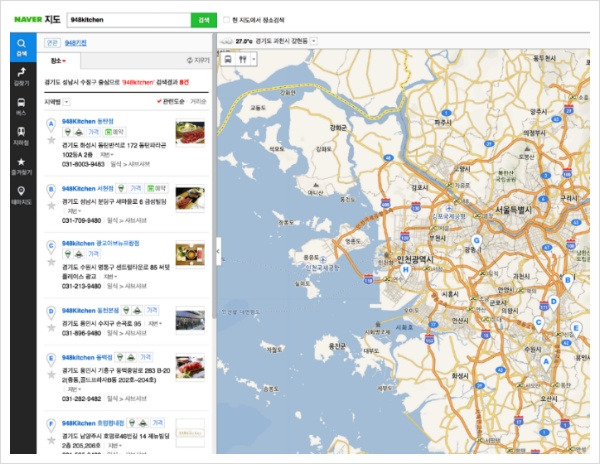Expand 지번 address for result E 동백점
The height and width of the screenshot is (464, 600).
coord(74,389)
